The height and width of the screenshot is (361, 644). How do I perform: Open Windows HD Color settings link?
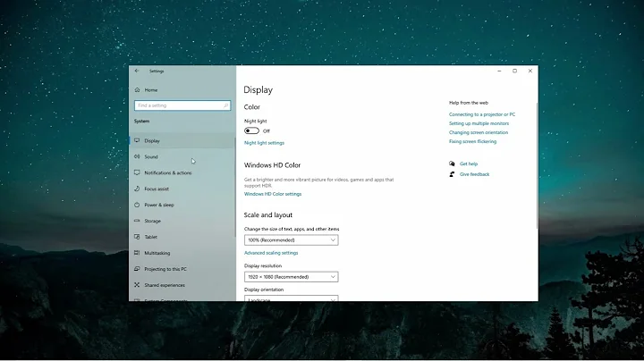pos(273,194)
